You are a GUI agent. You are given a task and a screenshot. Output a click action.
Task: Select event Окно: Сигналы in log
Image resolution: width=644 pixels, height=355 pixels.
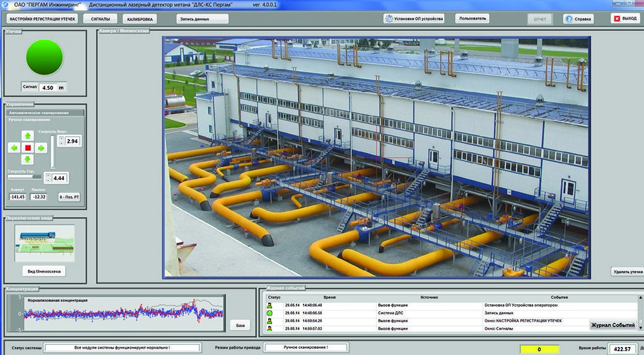point(498,329)
